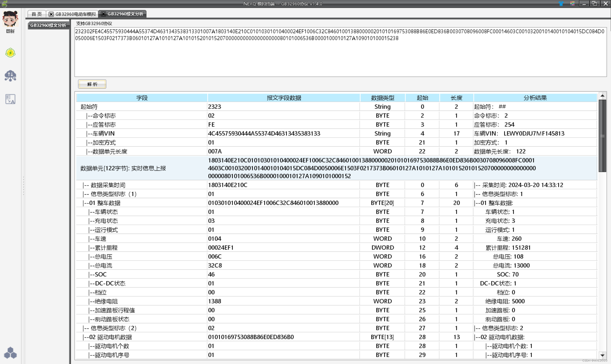Click the cartoon avatar sidebar icon
This screenshot has width=611, height=364.
click(x=10, y=19)
